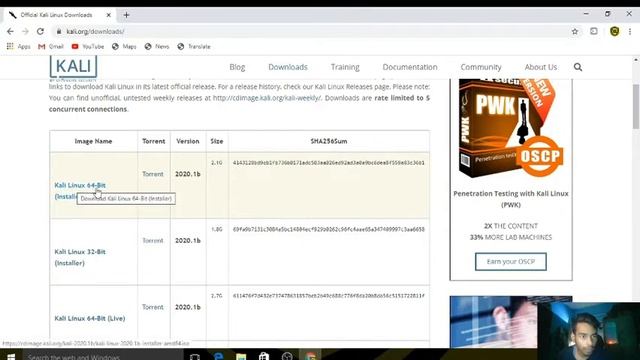Open the Maps bookmark

124,47
